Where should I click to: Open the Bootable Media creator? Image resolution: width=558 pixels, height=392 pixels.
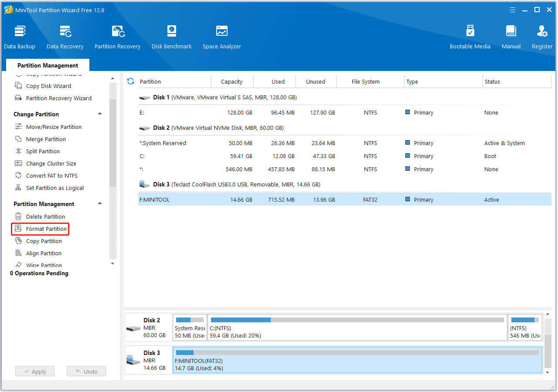click(470, 36)
